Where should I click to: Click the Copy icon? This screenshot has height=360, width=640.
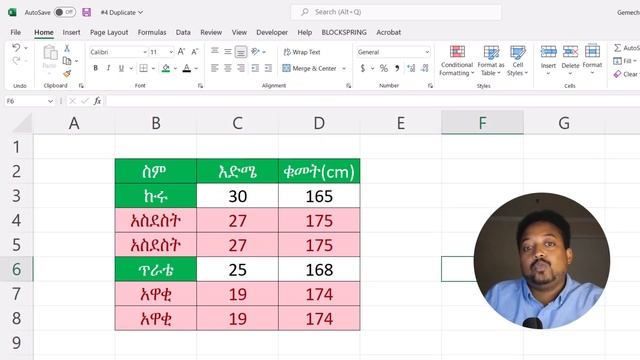(67, 61)
